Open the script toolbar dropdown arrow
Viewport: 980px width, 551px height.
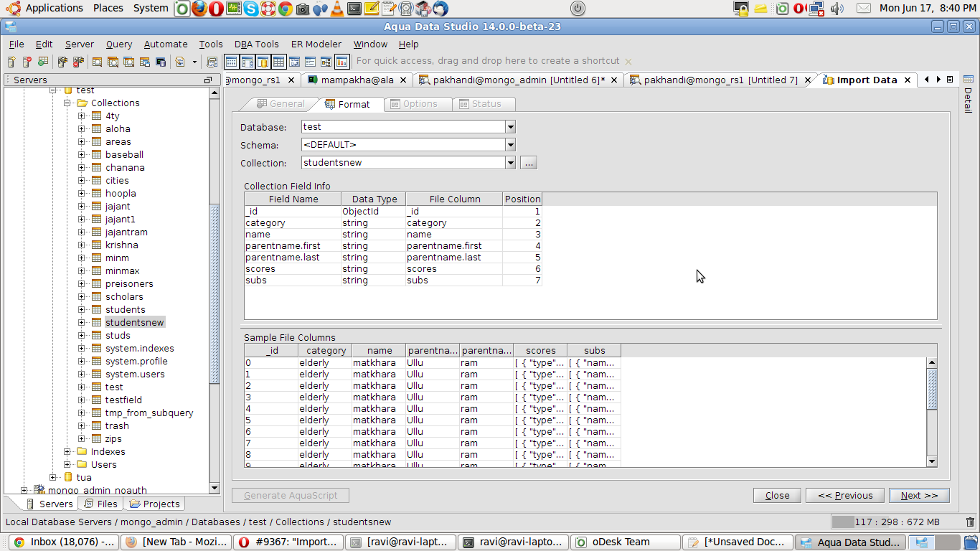pos(194,62)
